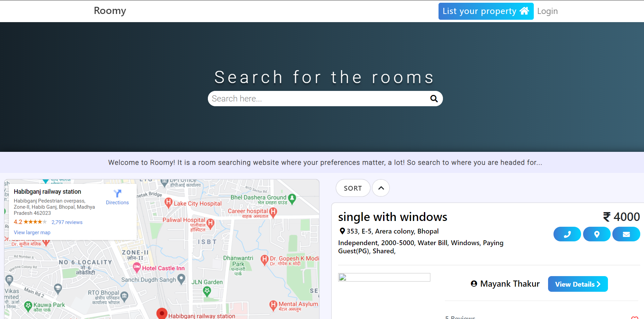Email the owner using the envelope icon

click(x=626, y=234)
